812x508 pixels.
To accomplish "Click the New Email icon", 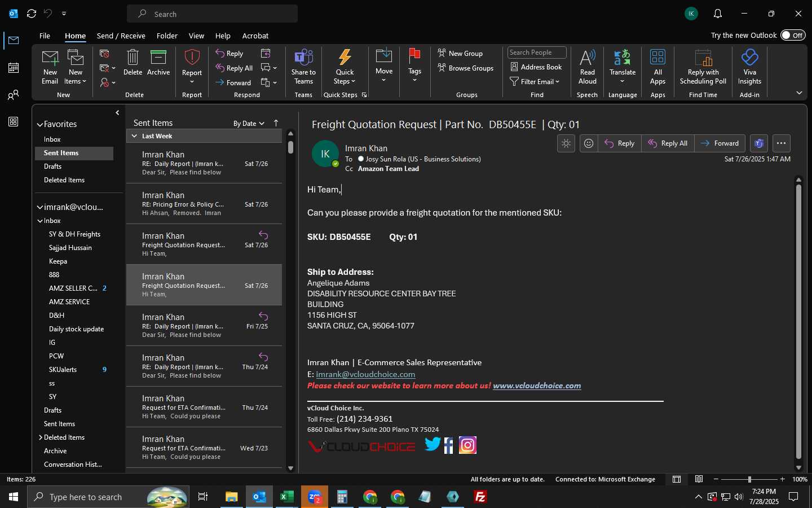I will 50,67.
